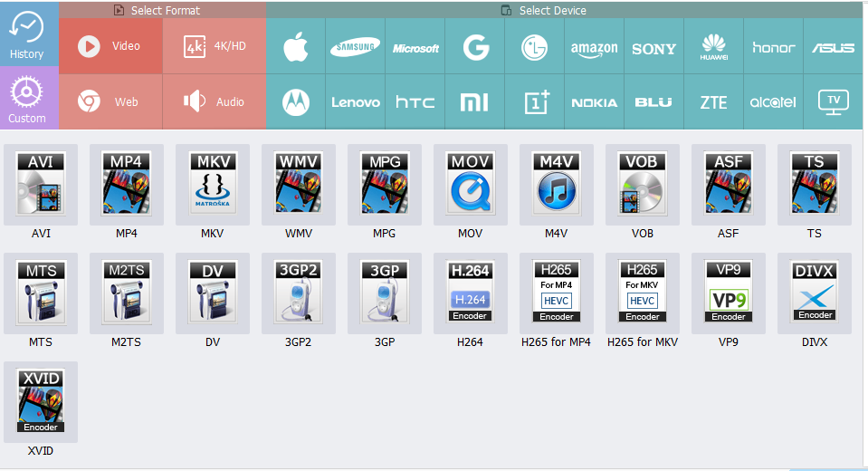Select the Samsung device brand
This screenshot has height=471, width=868.
(356, 46)
